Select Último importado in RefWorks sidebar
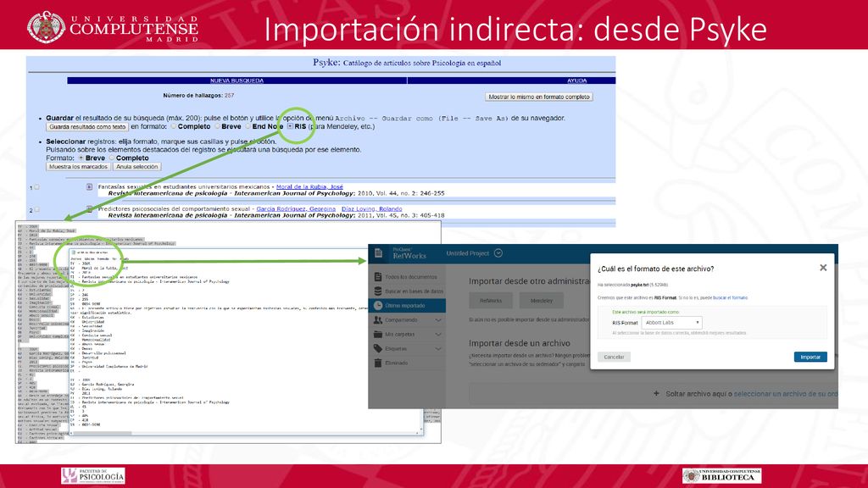868x488 pixels. click(x=406, y=305)
